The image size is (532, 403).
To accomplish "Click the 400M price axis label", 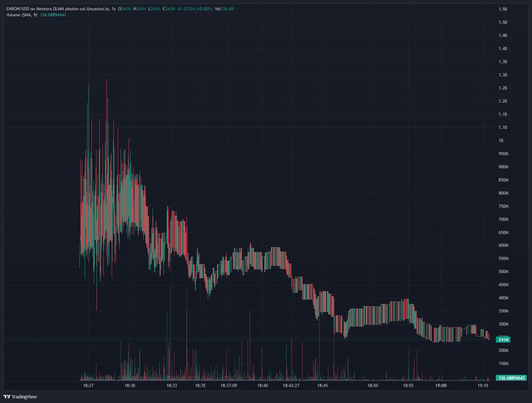I will [x=503, y=298].
